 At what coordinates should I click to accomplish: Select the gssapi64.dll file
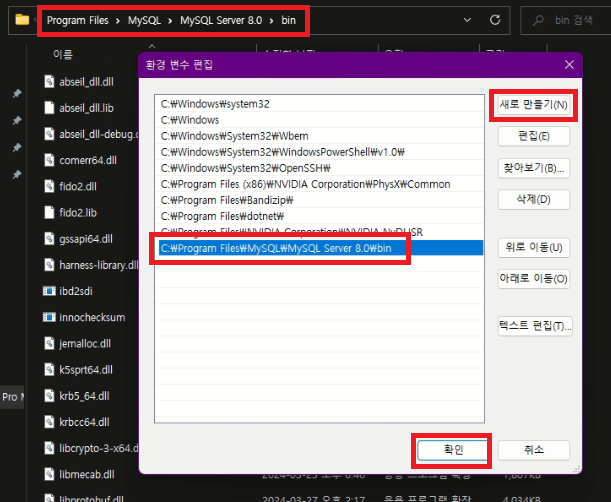tap(86, 239)
